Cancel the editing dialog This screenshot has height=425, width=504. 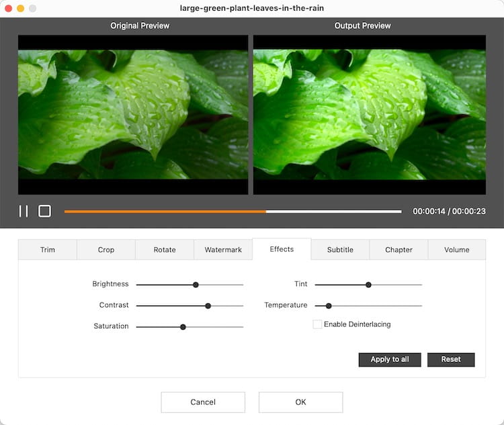tap(203, 402)
